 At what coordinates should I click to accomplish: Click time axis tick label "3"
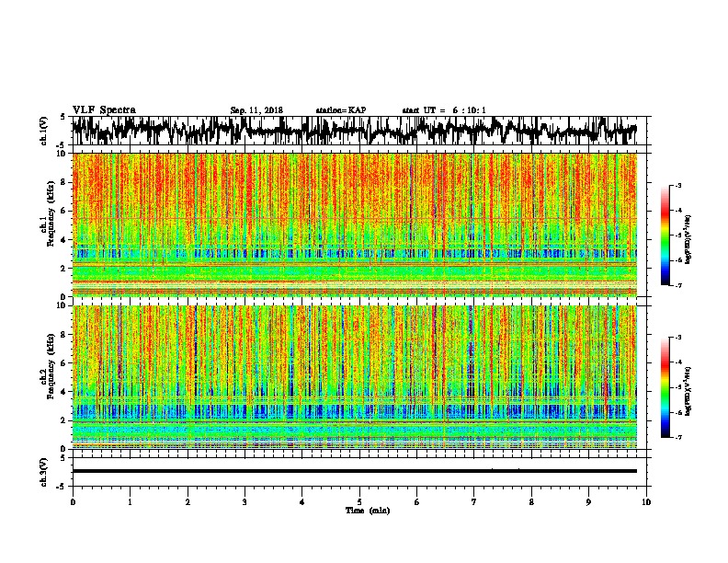point(245,502)
